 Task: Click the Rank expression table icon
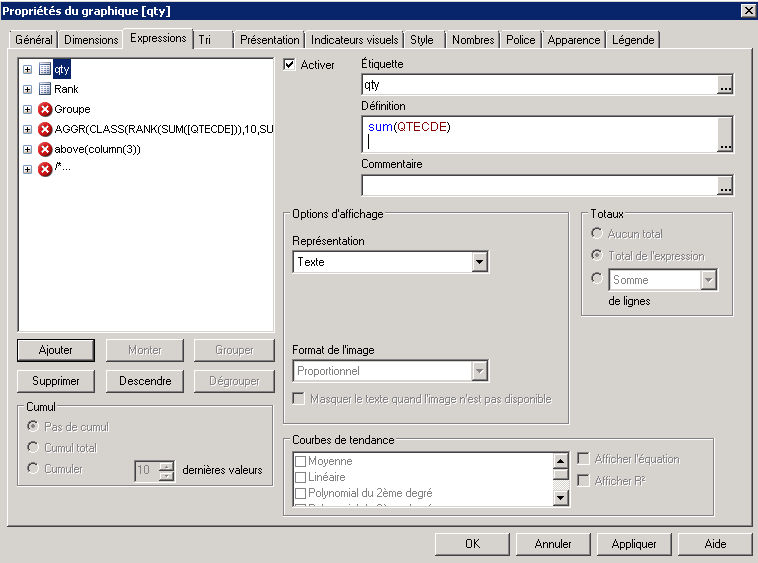pos(44,89)
